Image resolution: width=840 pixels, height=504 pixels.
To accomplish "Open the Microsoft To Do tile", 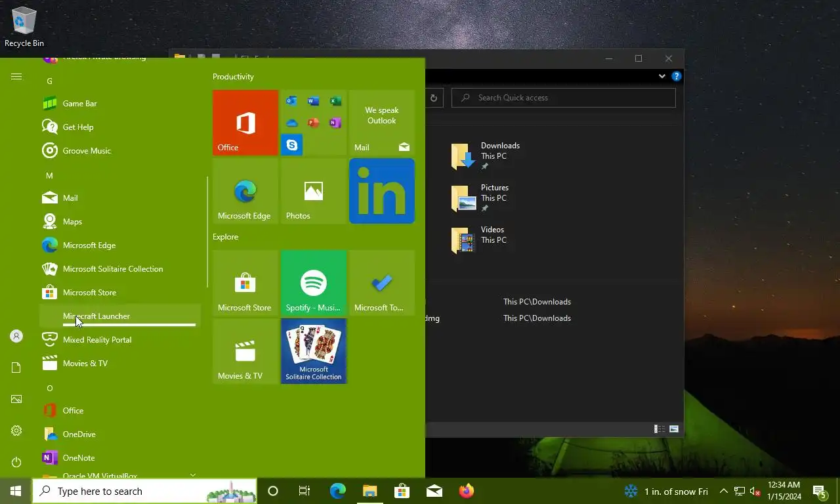I will [x=382, y=283].
